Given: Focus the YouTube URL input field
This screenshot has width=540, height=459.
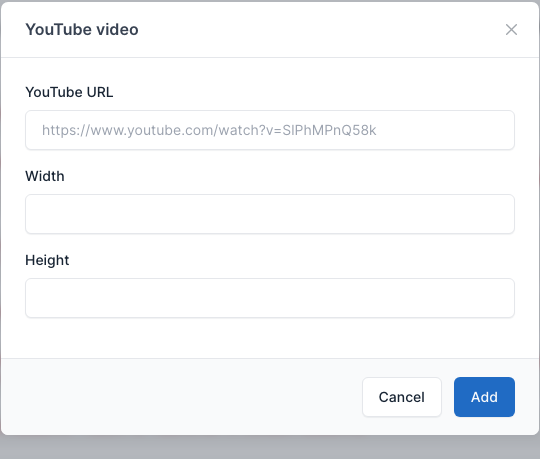Looking at the screenshot, I should pyautogui.click(x=270, y=130).
